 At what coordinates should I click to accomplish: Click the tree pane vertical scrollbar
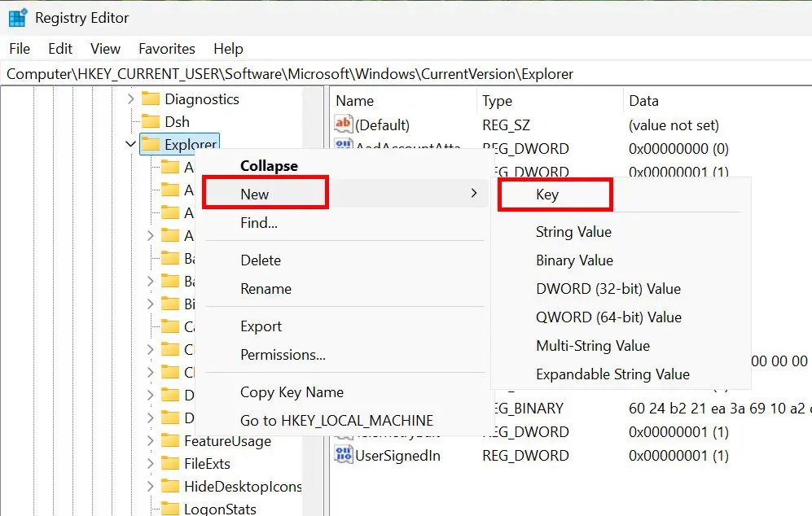tap(314, 300)
